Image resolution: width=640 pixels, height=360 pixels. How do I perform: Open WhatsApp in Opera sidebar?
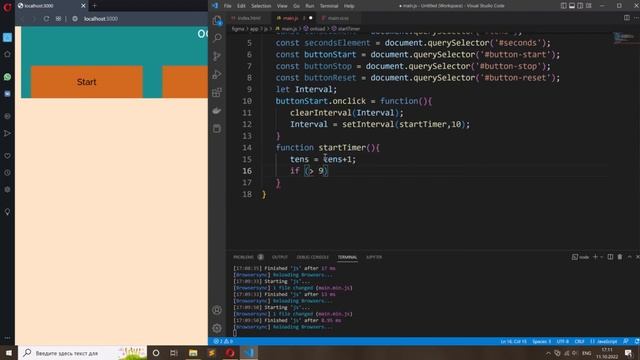point(7,77)
